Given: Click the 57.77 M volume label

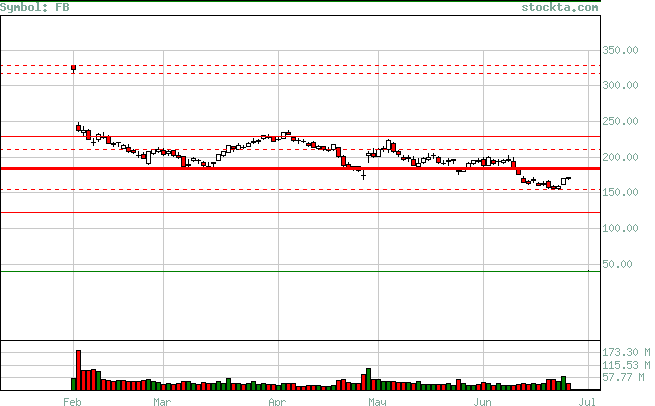Looking at the screenshot, I should [623, 377].
